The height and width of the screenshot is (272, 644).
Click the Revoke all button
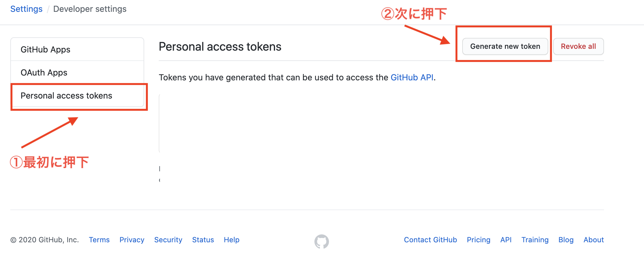[x=578, y=46]
